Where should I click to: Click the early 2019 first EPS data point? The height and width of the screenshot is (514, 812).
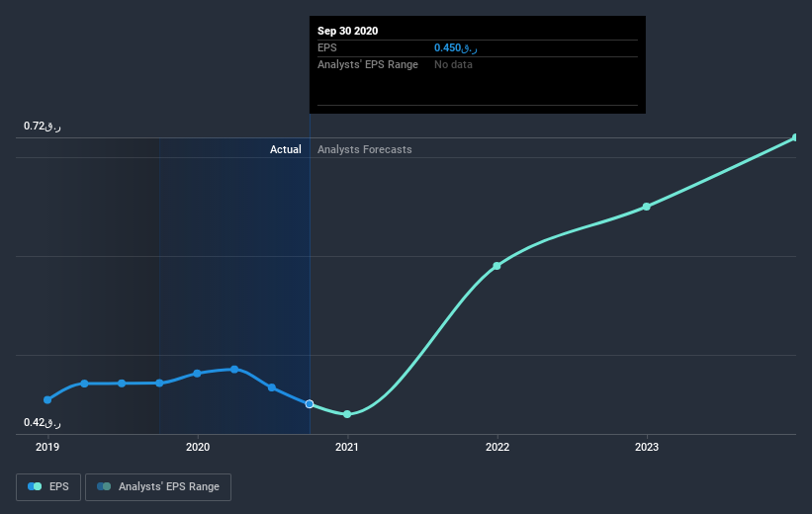[x=47, y=399]
